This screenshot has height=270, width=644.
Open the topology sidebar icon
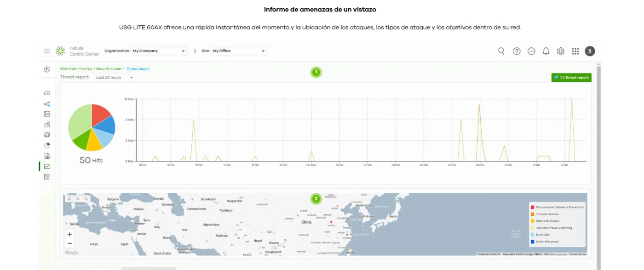point(47,104)
